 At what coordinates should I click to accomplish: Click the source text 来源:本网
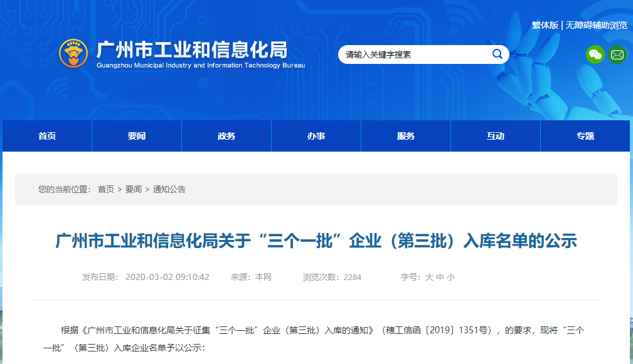pyautogui.click(x=251, y=277)
